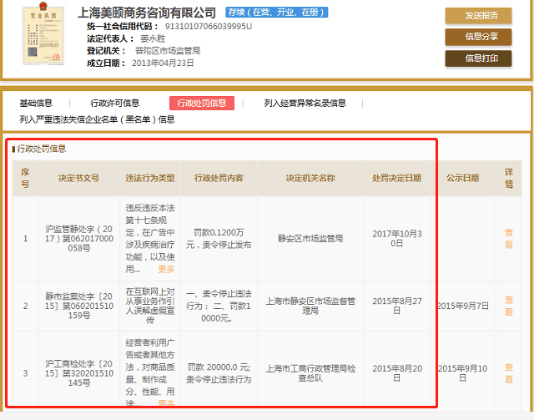Click the 信息打印 button

[x=478, y=58]
